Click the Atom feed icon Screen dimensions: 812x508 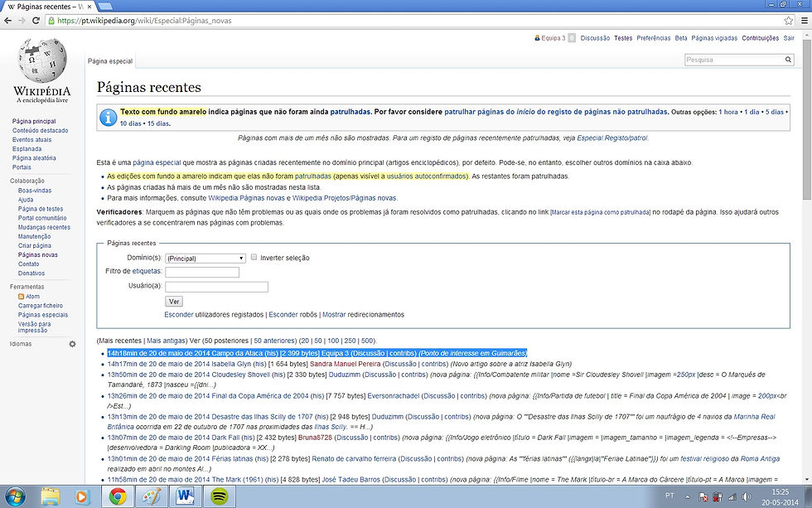coord(21,297)
